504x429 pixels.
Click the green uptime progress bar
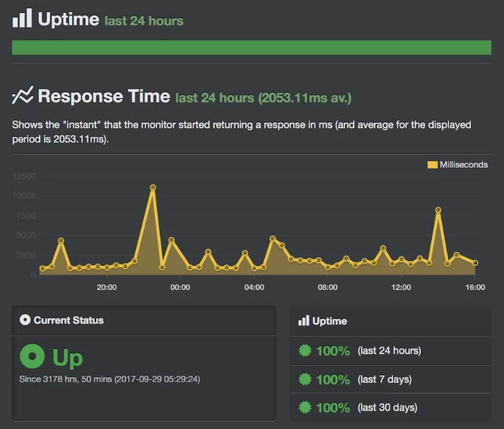(x=252, y=47)
